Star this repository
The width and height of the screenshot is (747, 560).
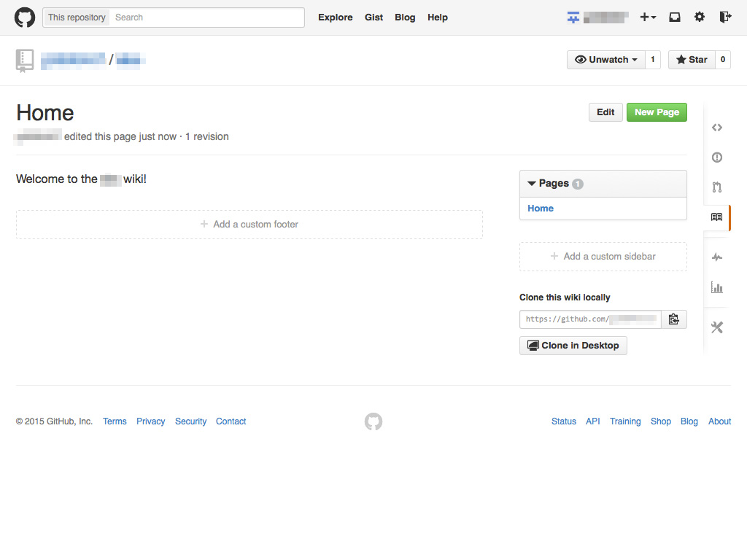(691, 59)
